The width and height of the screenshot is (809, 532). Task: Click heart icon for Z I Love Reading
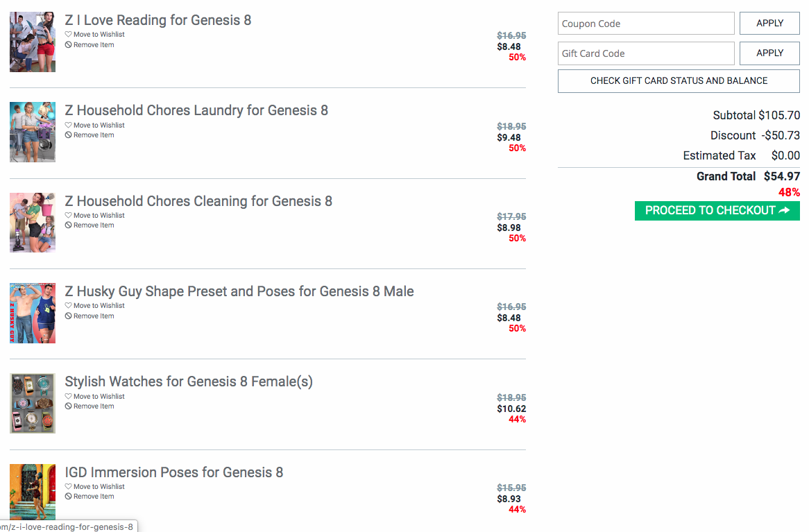(69, 35)
